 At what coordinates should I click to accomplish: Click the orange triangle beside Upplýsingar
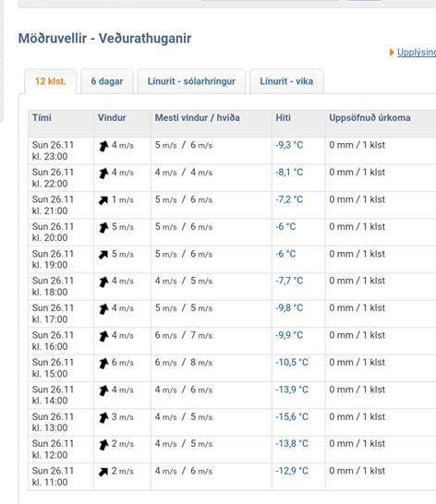392,53
